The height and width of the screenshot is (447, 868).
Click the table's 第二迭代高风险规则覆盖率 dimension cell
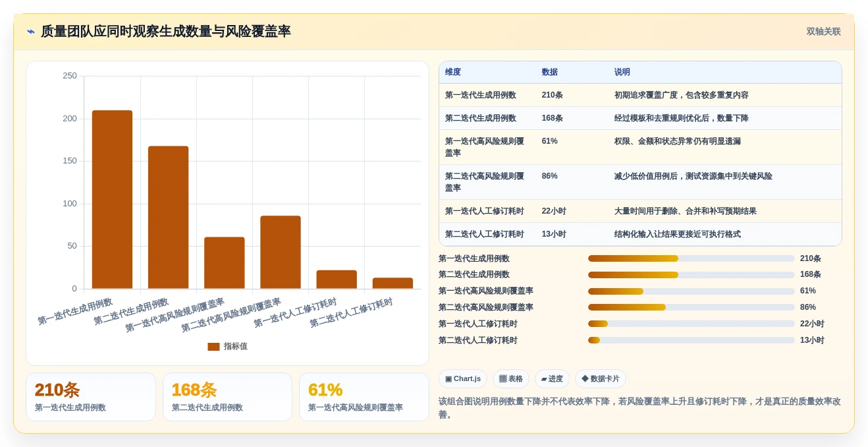(x=485, y=182)
